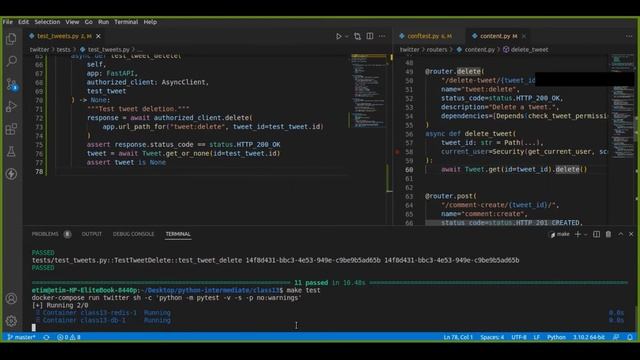Screen dimensions: 640x360
Task: Click the right editor minimap
Action: (x=622, y=106)
